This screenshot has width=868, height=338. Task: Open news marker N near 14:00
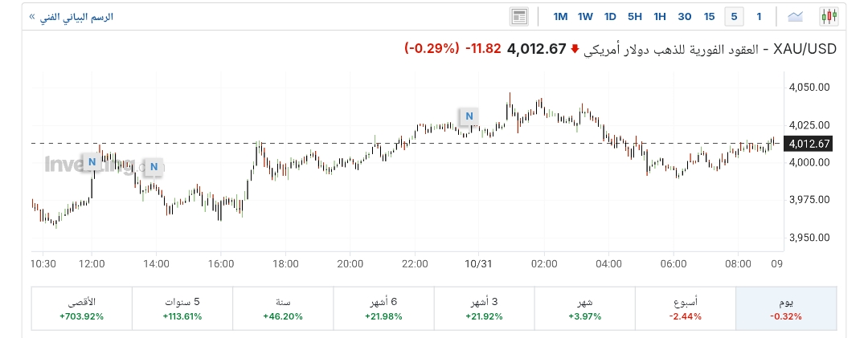point(153,167)
